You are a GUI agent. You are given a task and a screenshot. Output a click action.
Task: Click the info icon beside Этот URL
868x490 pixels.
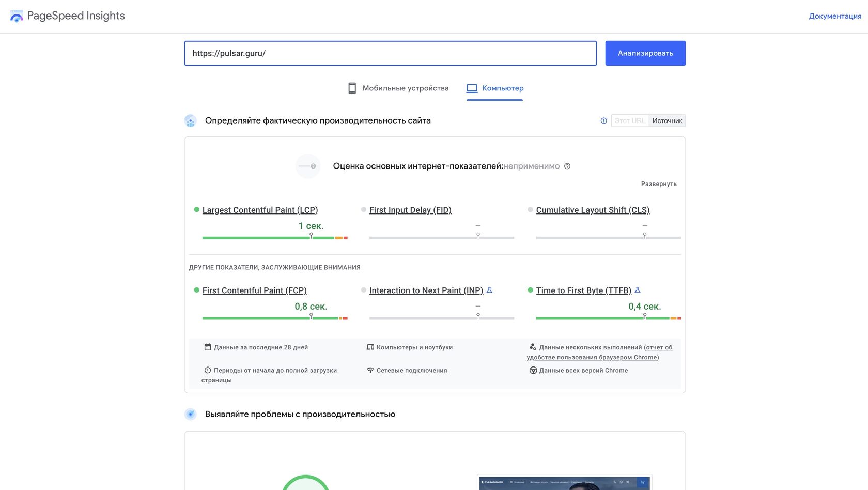(x=603, y=120)
